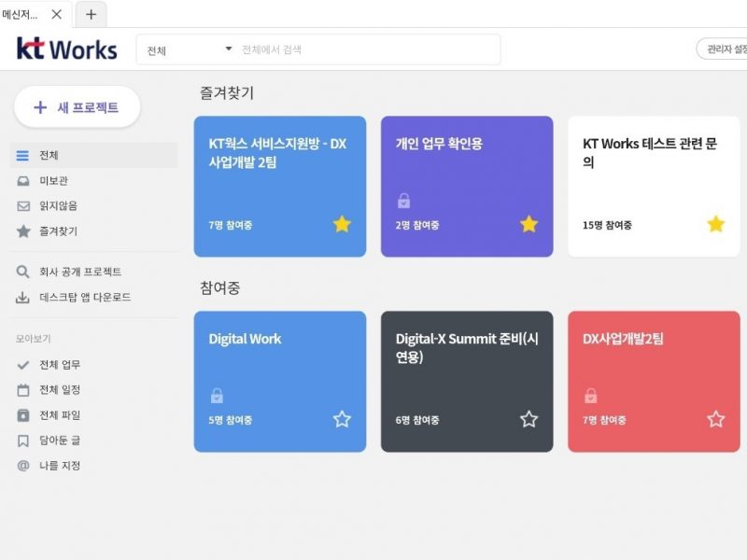Select 즐겨찾기 label in sidebar menu
Image resolution: width=747 pixels, height=560 pixels.
[58, 231]
